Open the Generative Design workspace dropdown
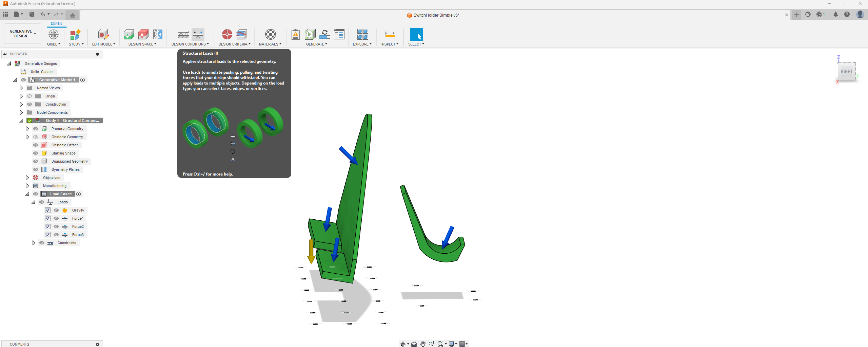Screen dimensions: 868x347 (x=22, y=34)
